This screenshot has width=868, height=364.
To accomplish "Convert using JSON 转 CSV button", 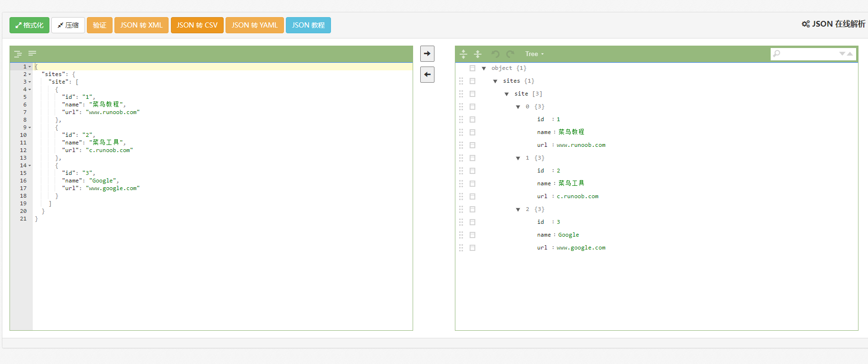I will coord(197,25).
